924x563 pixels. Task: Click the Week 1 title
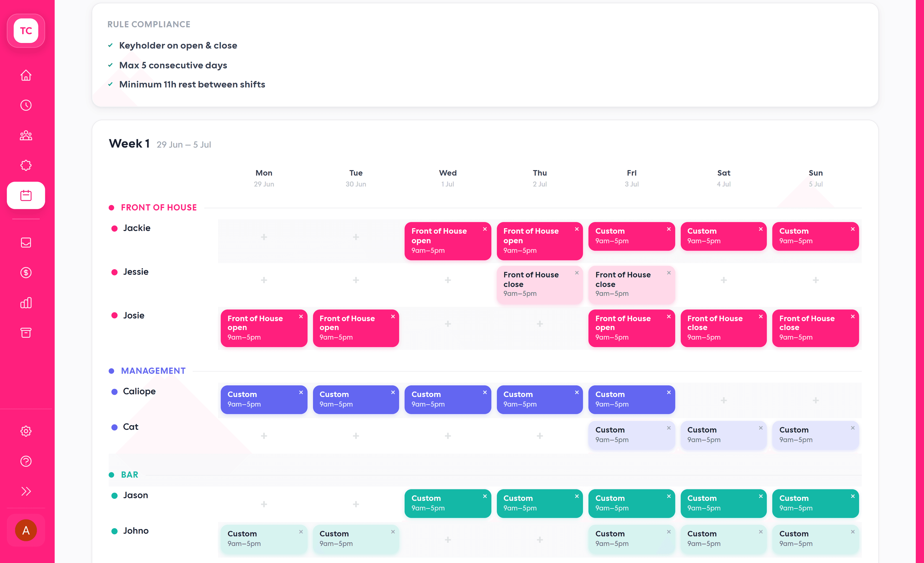[x=129, y=144]
